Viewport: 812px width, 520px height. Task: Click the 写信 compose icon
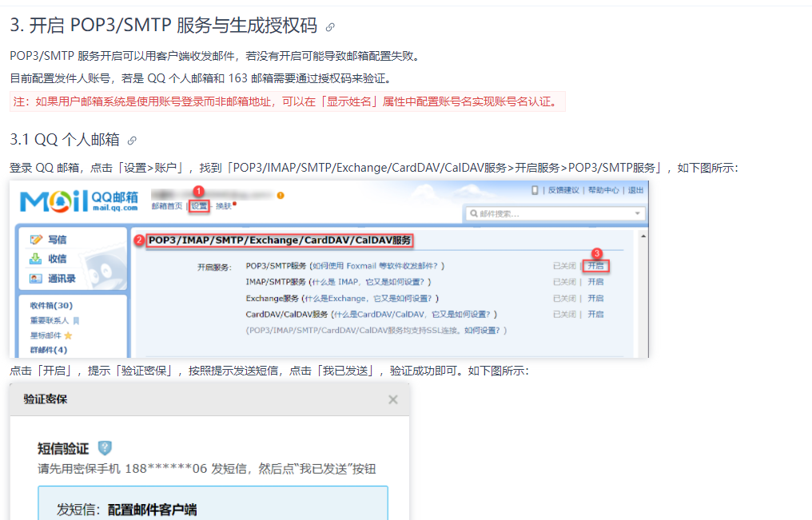(36, 240)
